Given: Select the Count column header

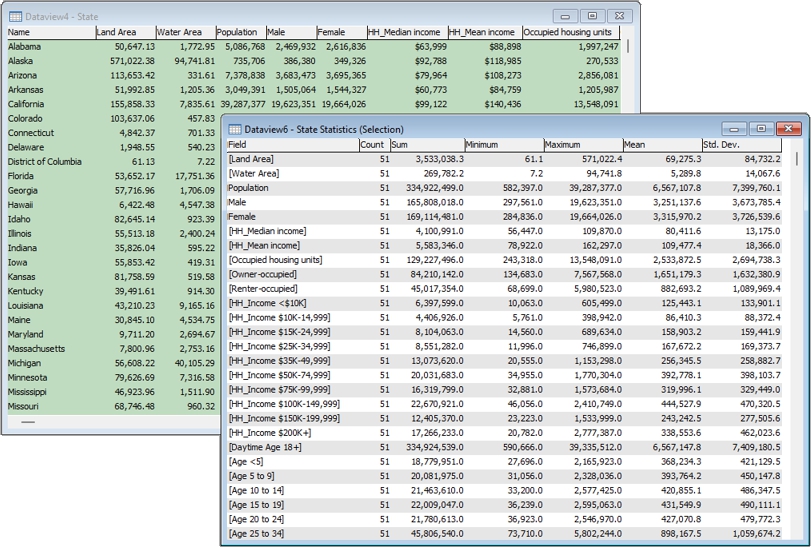Looking at the screenshot, I should (x=374, y=145).
